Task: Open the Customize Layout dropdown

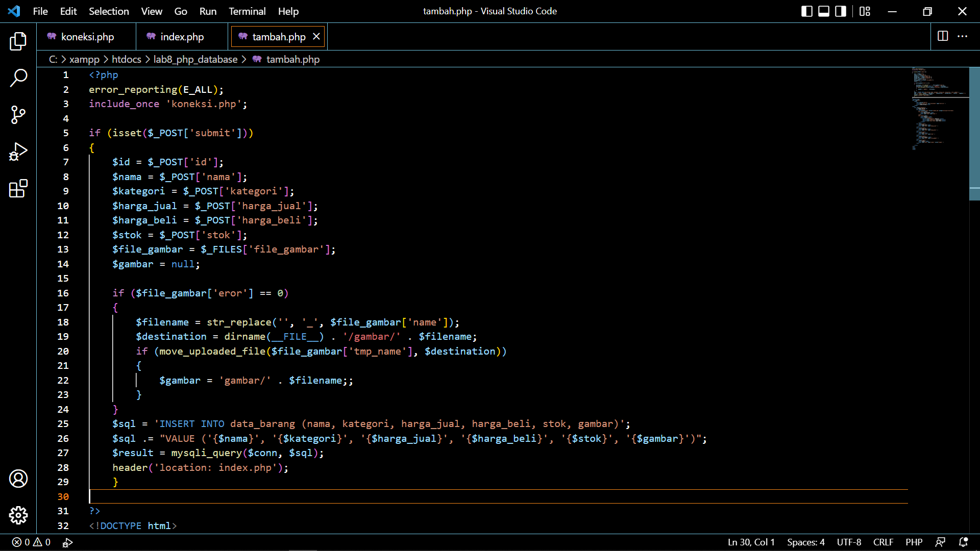Action: (x=865, y=11)
